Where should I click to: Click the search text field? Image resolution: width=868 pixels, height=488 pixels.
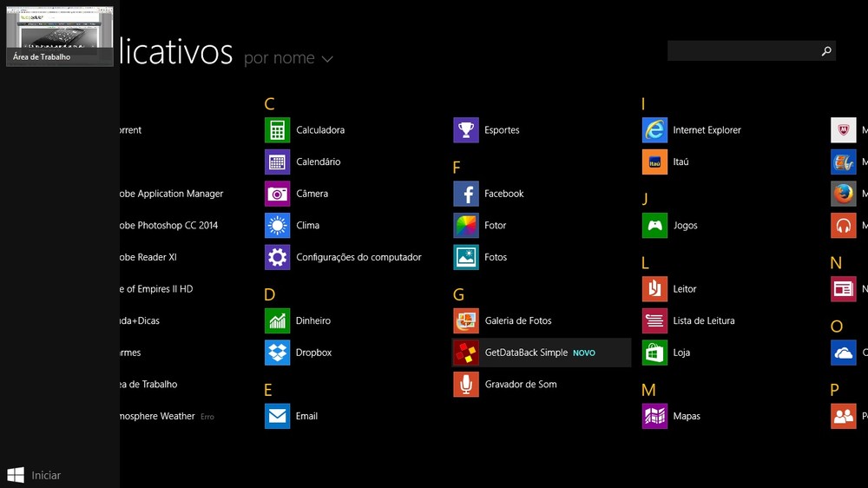[x=742, y=51]
